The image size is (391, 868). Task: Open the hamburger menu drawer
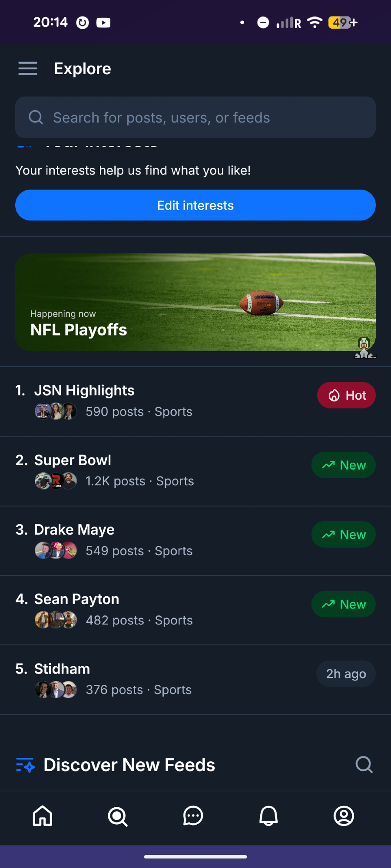pos(28,69)
